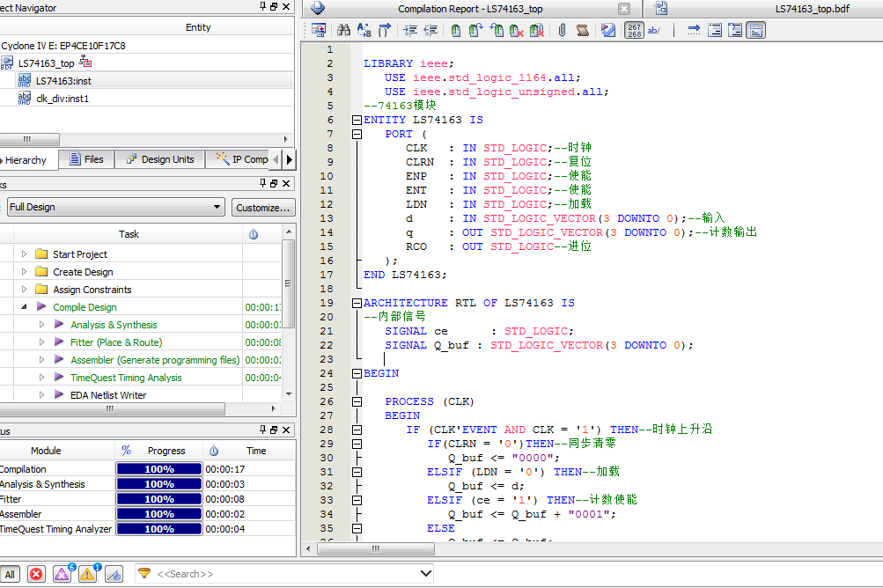Image resolution: width=883 pixels, height=588 pixels.
Task: Click the toggle bookmark icon
Action: click(456, 31)
